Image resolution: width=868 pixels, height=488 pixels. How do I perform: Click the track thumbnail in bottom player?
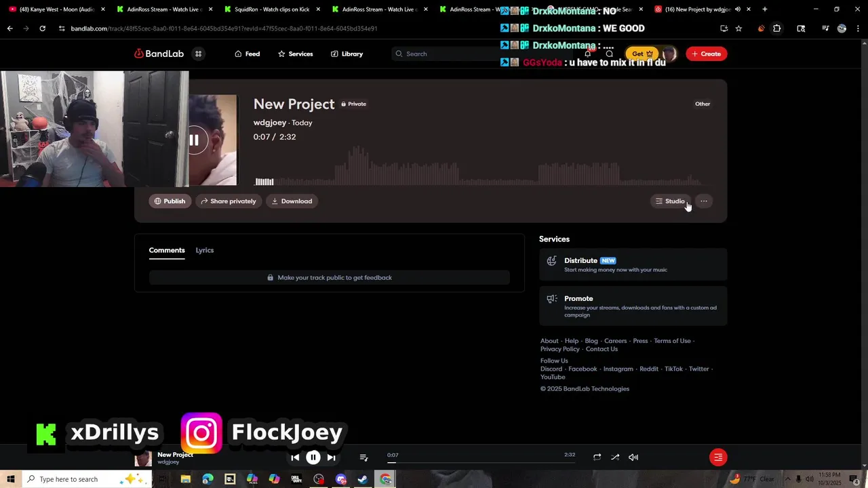pyautogui.click(x=143, y=458)
